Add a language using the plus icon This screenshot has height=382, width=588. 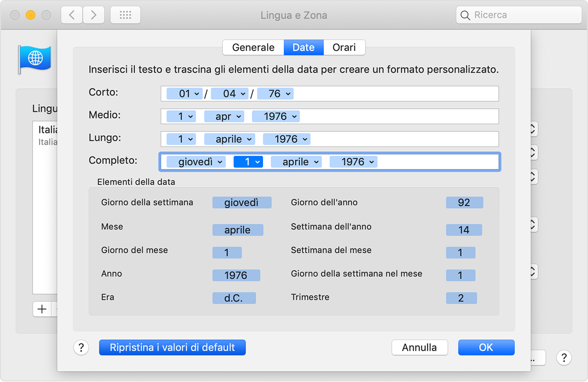point(42,309)
